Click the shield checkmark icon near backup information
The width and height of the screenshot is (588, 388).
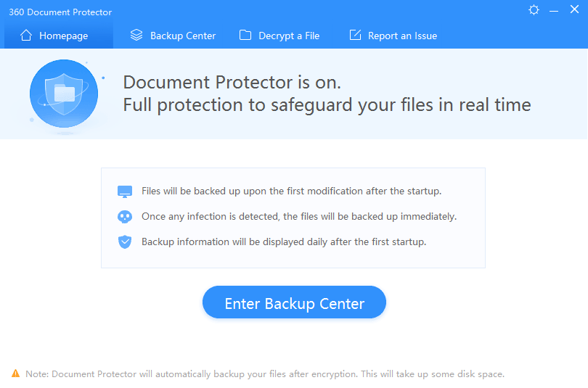[x=125, y=242]
